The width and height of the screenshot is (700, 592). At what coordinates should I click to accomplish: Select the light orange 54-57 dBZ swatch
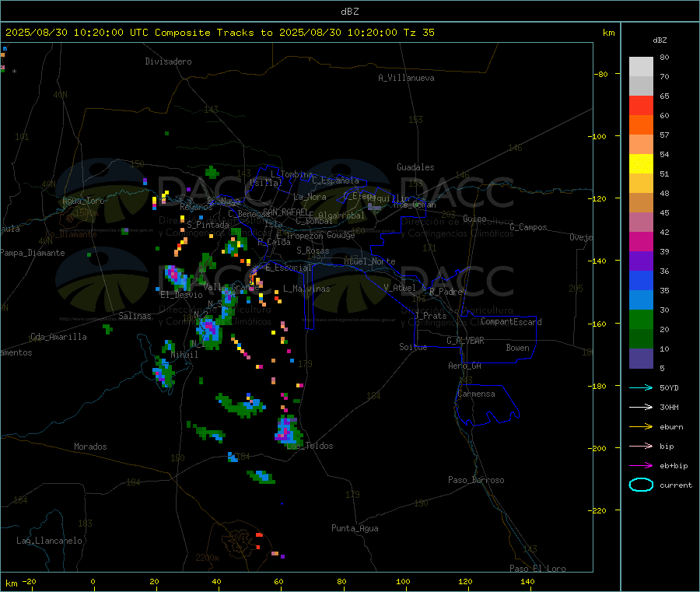(x=641, y=145)
